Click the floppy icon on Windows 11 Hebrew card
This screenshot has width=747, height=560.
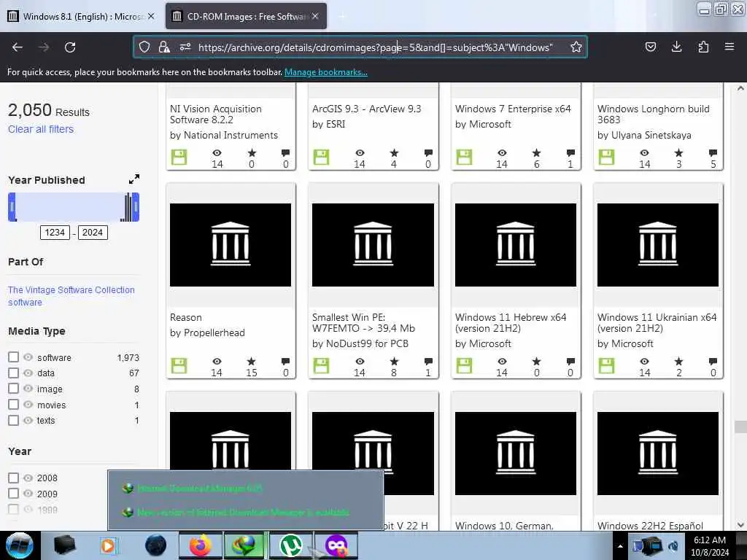click(464, 366)
